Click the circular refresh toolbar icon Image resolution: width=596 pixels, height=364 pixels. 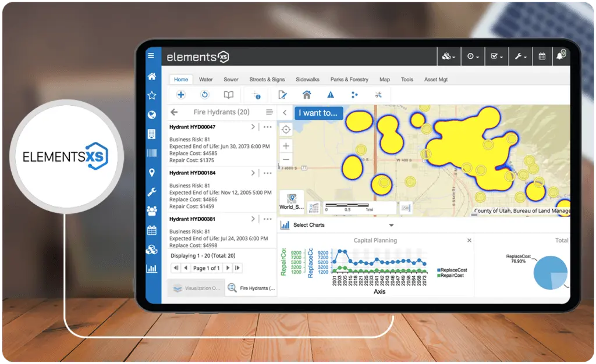(204, 95)
